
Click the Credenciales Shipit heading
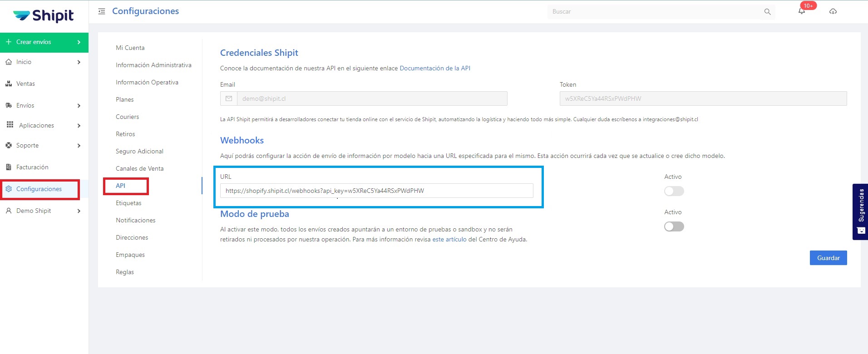pos(259,53)
